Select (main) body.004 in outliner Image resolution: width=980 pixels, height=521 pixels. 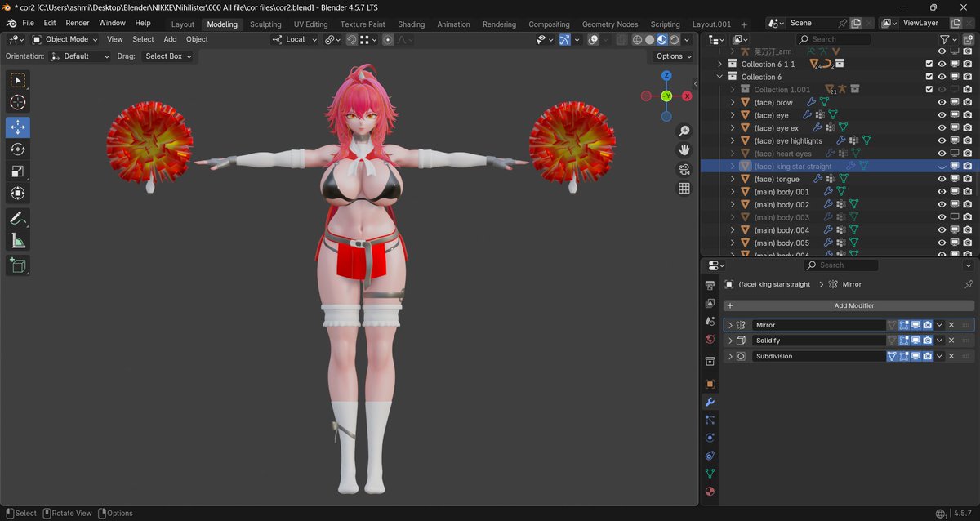point(782,230)
